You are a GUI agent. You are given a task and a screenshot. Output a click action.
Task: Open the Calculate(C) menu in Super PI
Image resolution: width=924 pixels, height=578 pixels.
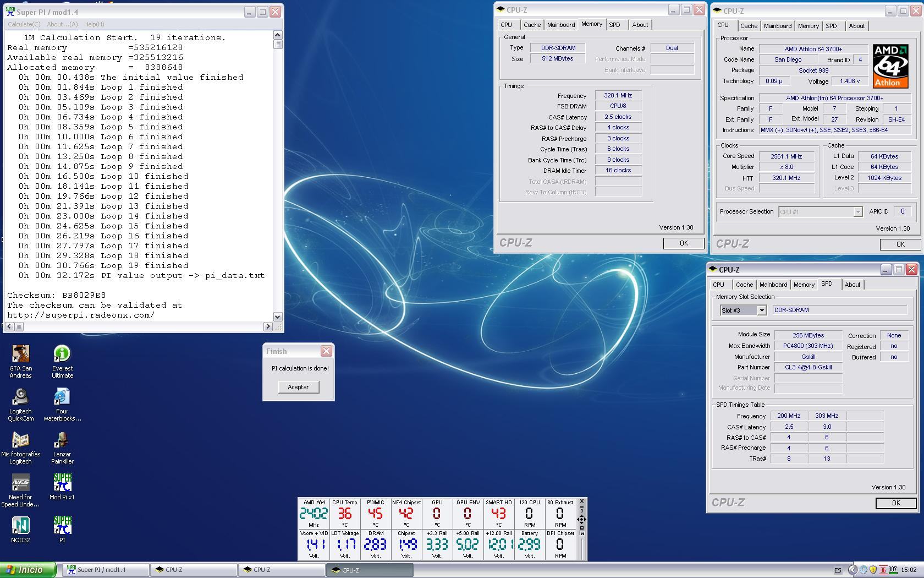tap(24, 24)
